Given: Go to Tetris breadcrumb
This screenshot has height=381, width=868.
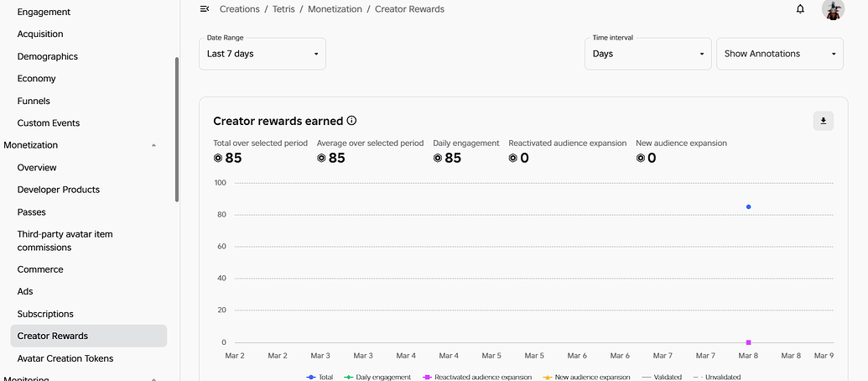Looking at the screenshot, I should 283,9.
